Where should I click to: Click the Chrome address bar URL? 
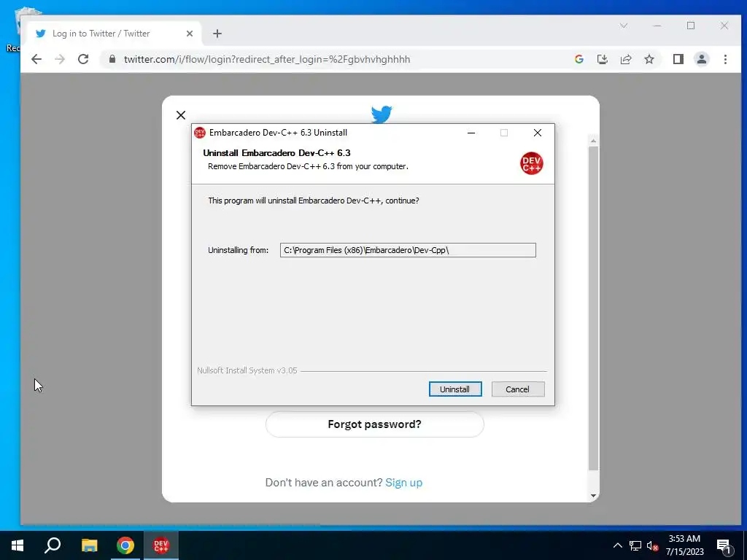pos(267,59)
